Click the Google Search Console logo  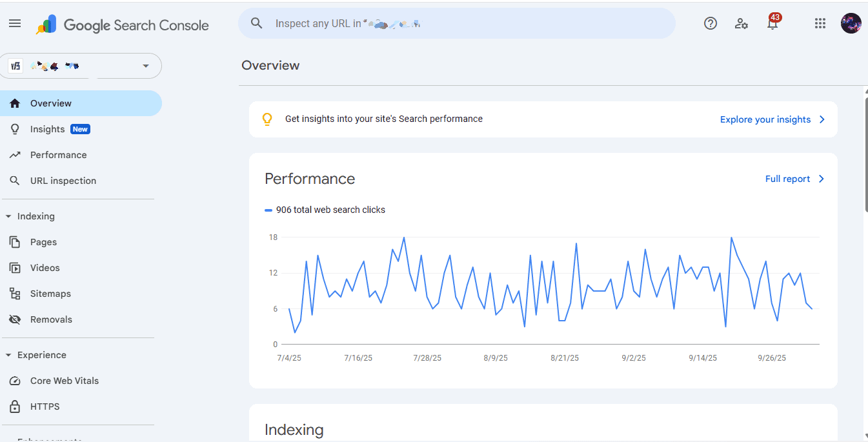click(x=123, y=25)
